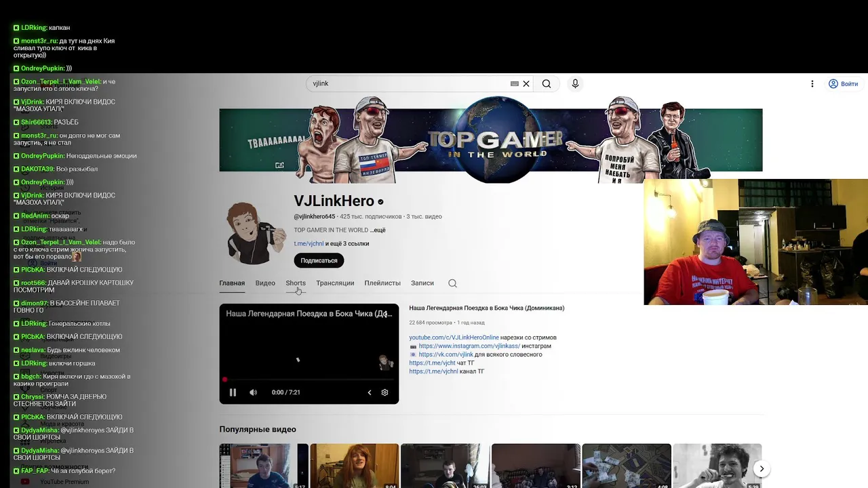The image size is (868, 488).
Task: Open the fourth popular video thumbnail
Action: click(x=536, y=466)
